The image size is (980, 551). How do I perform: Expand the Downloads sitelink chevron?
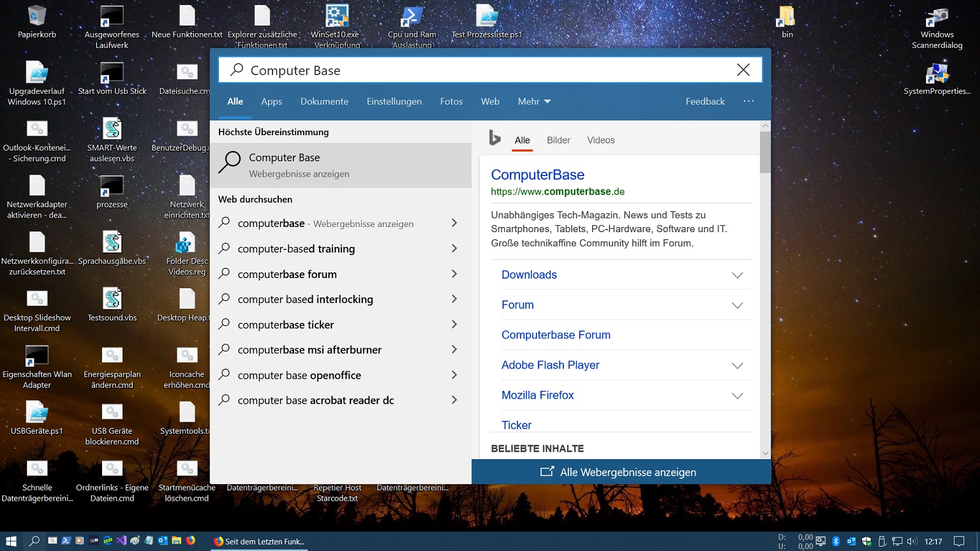pyautogui.click(x=737, y=275)
